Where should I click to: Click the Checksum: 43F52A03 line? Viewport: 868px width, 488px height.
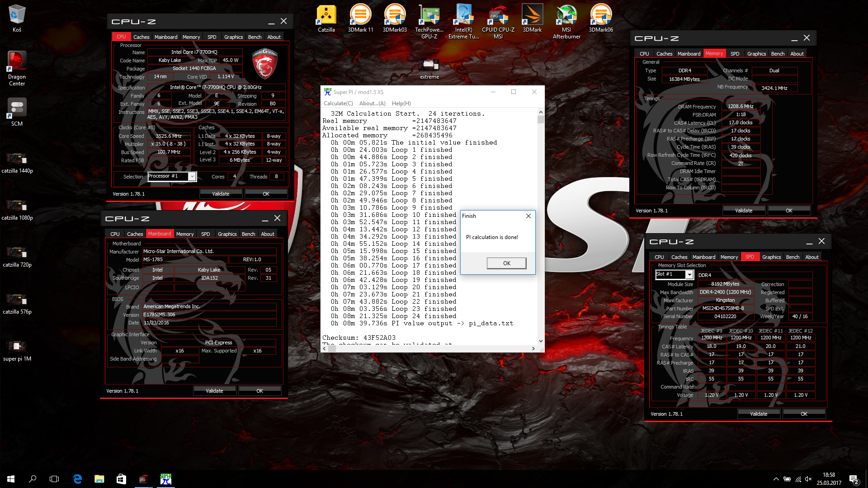359,338
